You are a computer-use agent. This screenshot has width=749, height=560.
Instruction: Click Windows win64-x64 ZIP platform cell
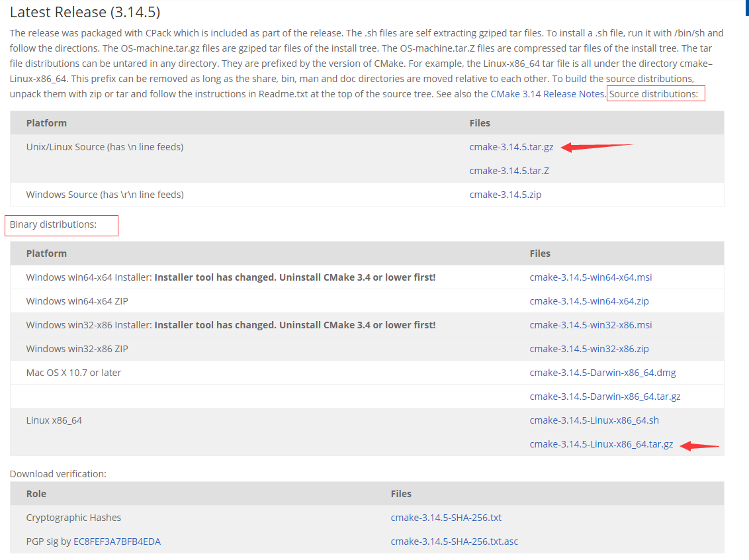click(x=77, y=301)
